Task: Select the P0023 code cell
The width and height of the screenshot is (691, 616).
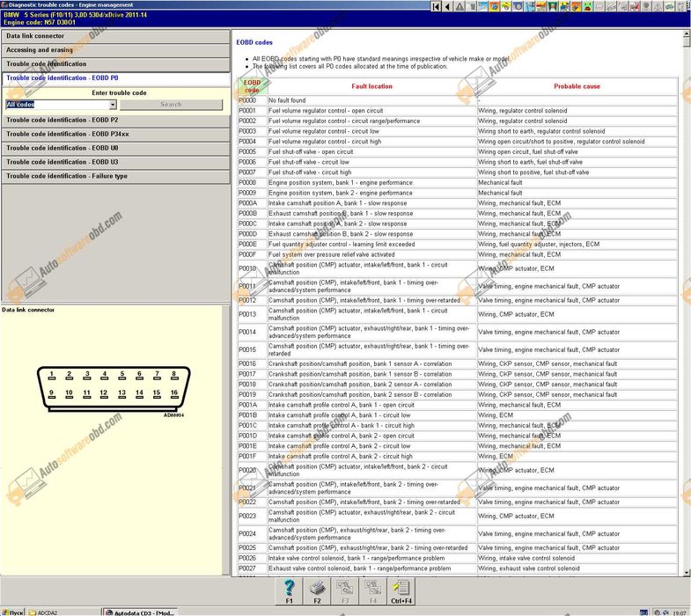Action: 253,516
